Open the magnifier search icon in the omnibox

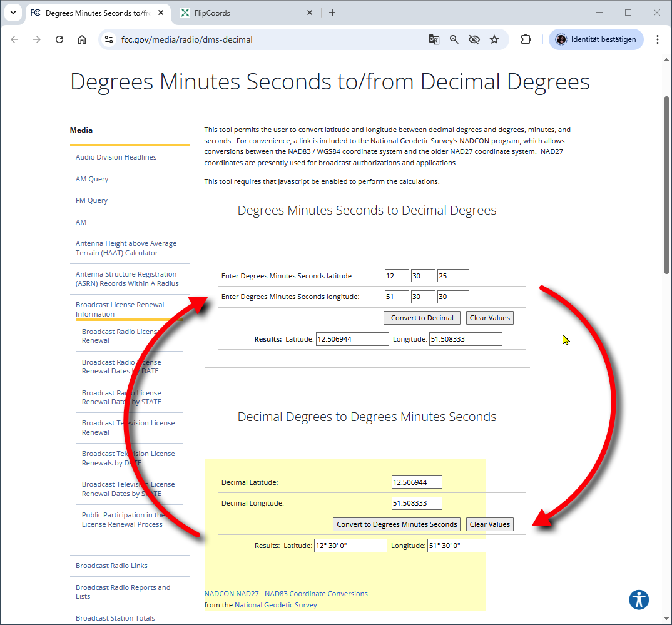pyautogui.click(x=454, y=39)
